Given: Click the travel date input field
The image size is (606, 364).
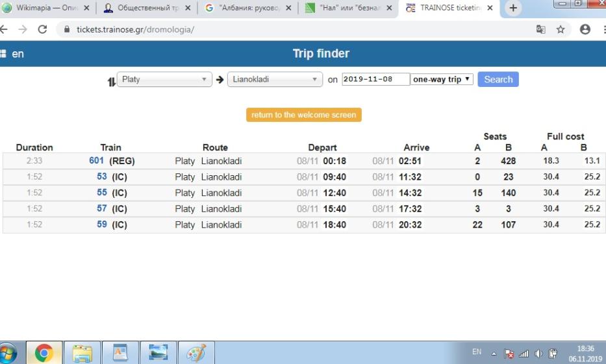Looking at the screenshot, I should tap(375, 80).
